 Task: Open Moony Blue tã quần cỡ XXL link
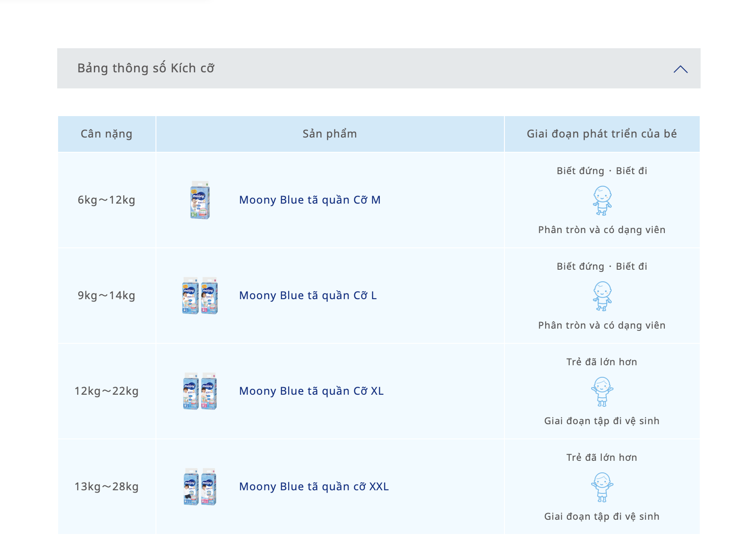click(x=314, y=487)
